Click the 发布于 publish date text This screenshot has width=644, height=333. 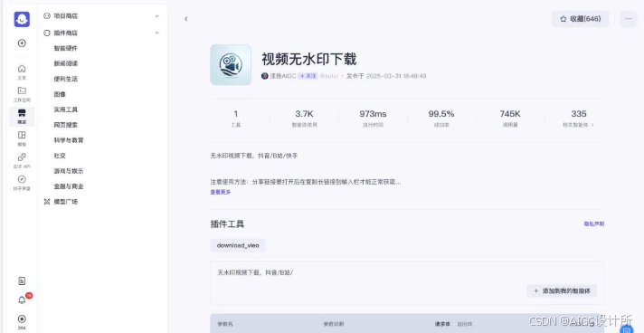point(386,76)
